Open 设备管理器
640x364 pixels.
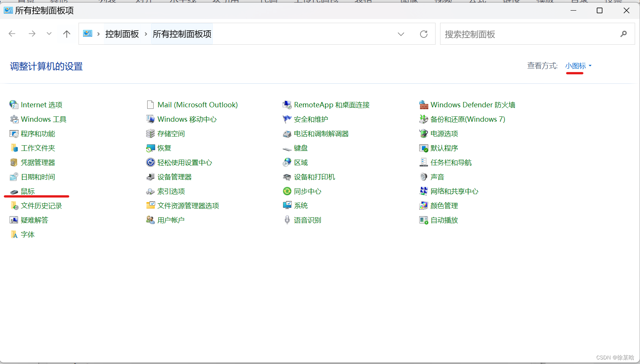[175, 177]
